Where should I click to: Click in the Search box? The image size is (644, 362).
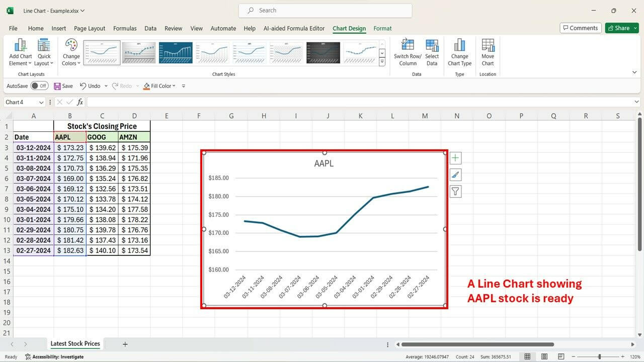point(326,11)
